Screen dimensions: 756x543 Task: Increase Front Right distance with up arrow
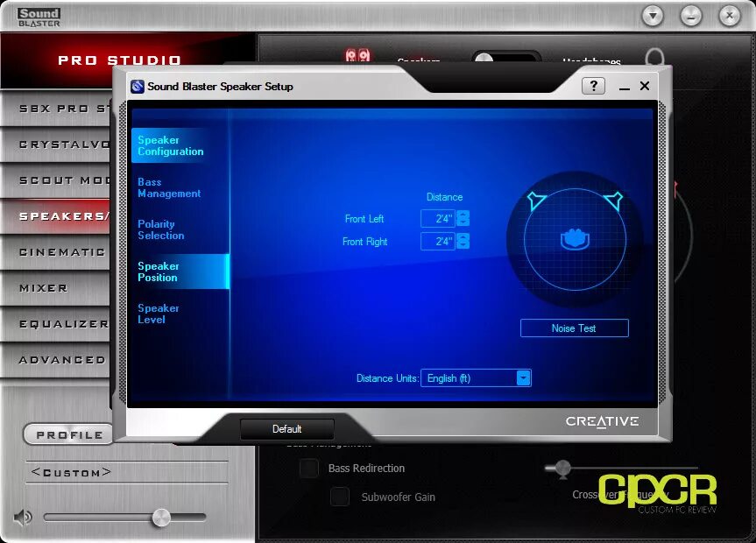tap(463, 236)
